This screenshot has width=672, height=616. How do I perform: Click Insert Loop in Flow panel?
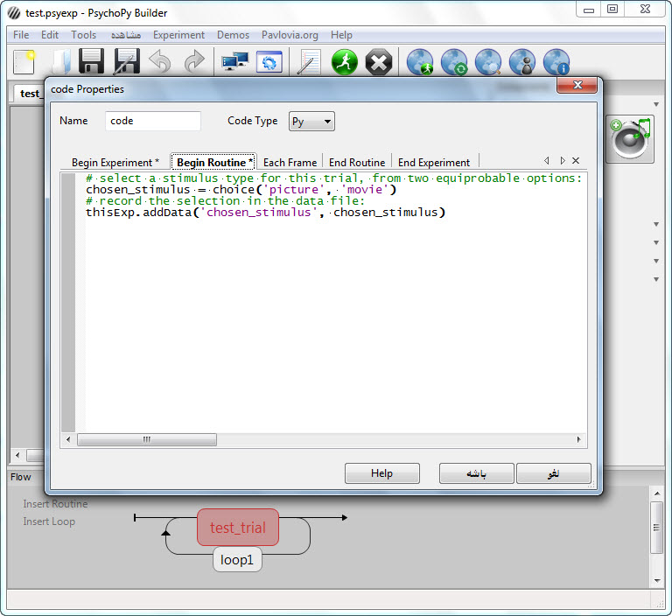[49, 521]
